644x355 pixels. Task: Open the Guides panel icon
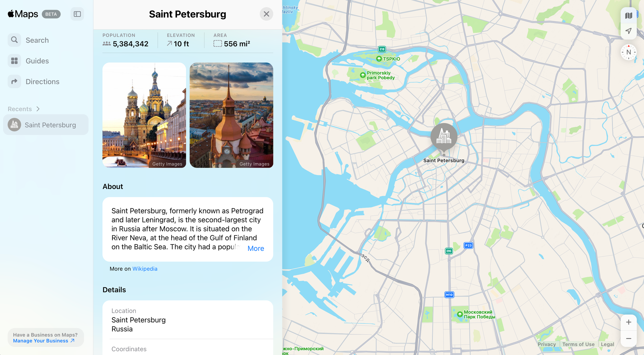(x=14, y=61)
